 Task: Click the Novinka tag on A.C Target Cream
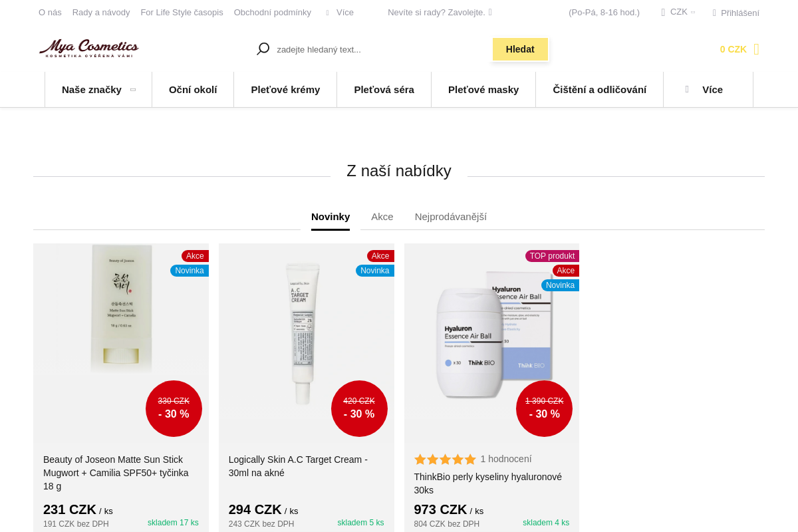375,271
